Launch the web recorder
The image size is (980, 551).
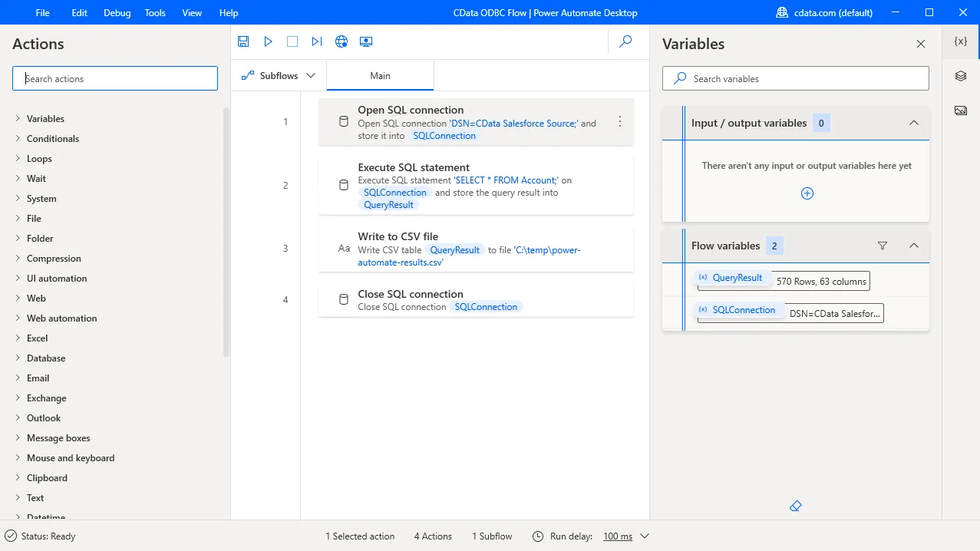point(342,41)
